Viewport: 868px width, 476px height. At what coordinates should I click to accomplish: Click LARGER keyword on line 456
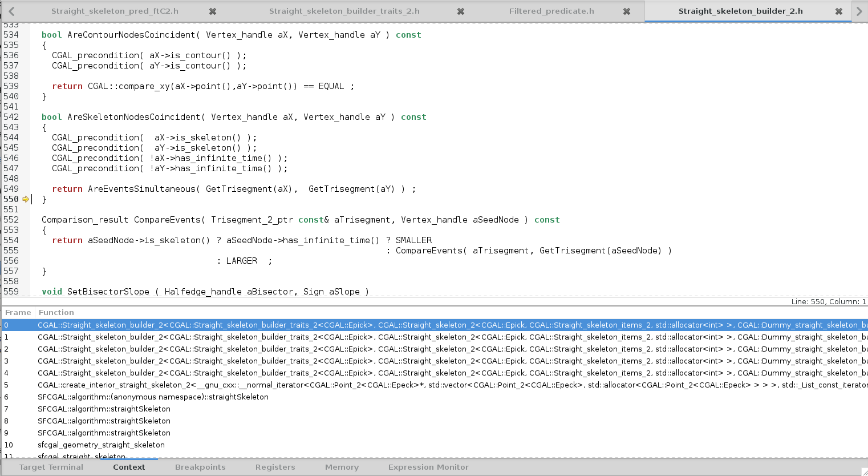[x=242, y=261]
